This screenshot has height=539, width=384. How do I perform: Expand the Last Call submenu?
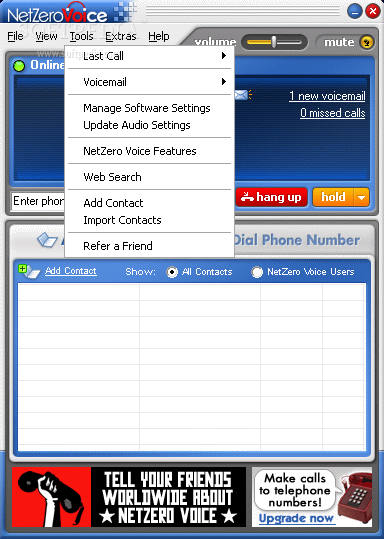click(x=150, y=56)
